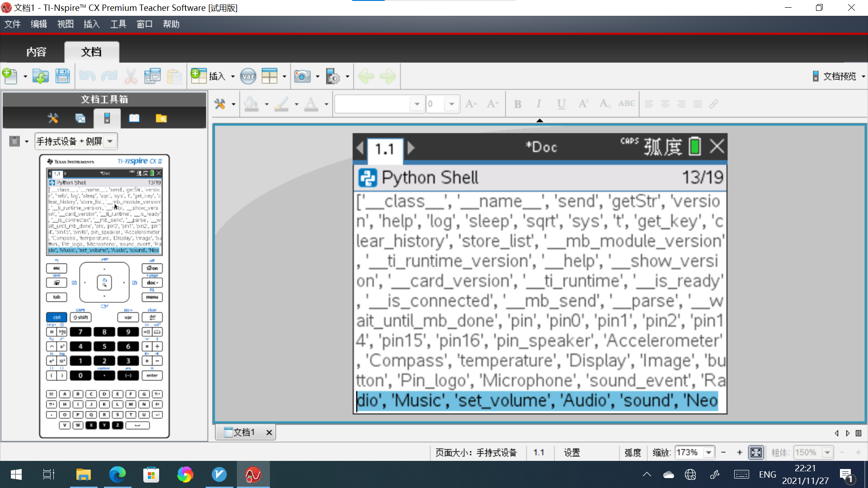This screenshot has width=868, height=488.
Task: Expand the font size combo box
Action: point(451,104)
